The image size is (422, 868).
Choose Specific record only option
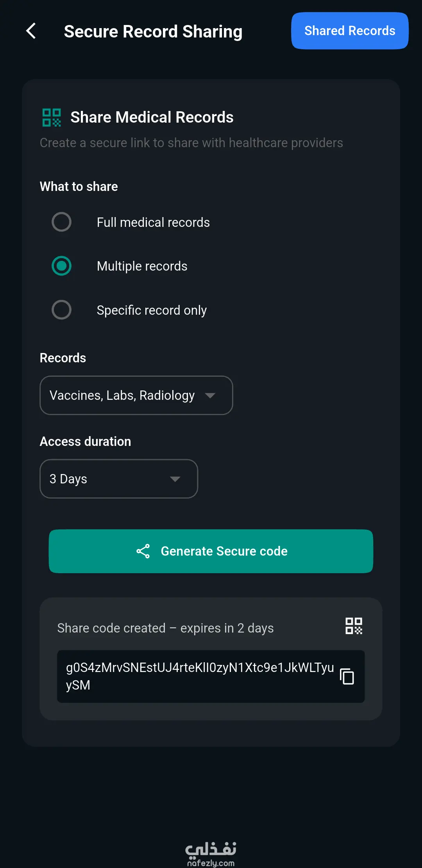point(61,310)
